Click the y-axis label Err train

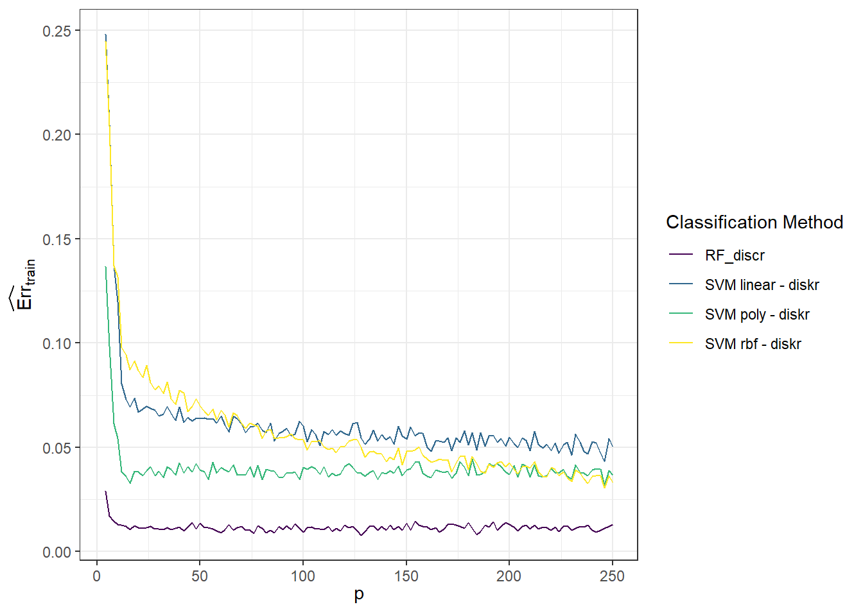pos(23,284)
